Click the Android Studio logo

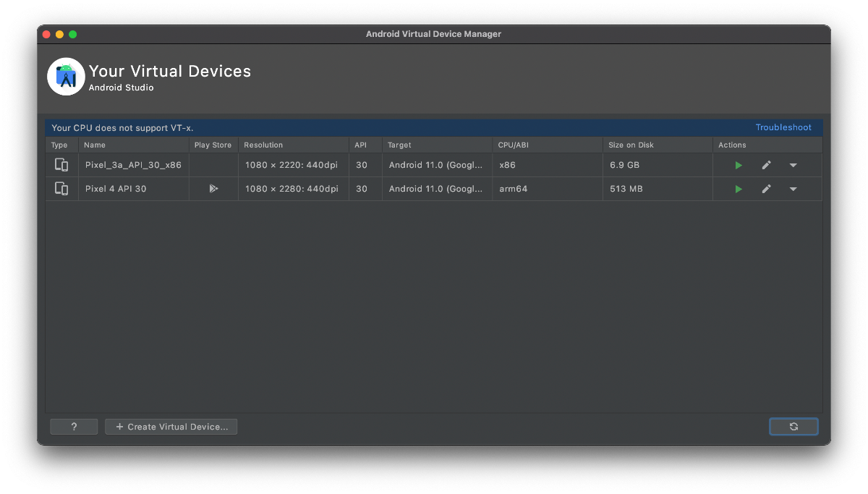66,77
